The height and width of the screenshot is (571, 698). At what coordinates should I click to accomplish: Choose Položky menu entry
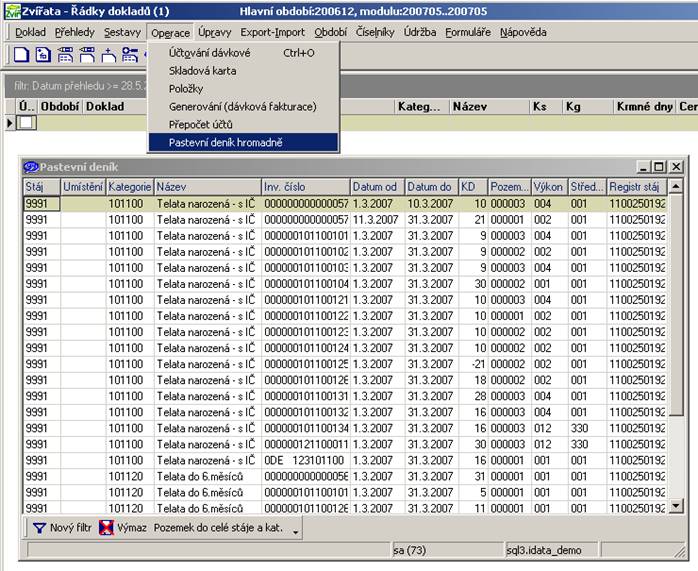(x=243, y=89)
